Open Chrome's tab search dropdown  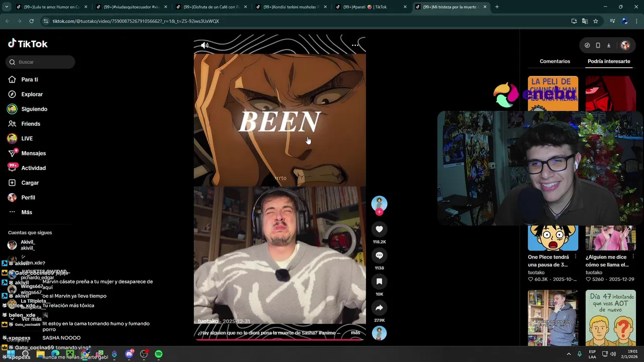[x=7, y=7]
